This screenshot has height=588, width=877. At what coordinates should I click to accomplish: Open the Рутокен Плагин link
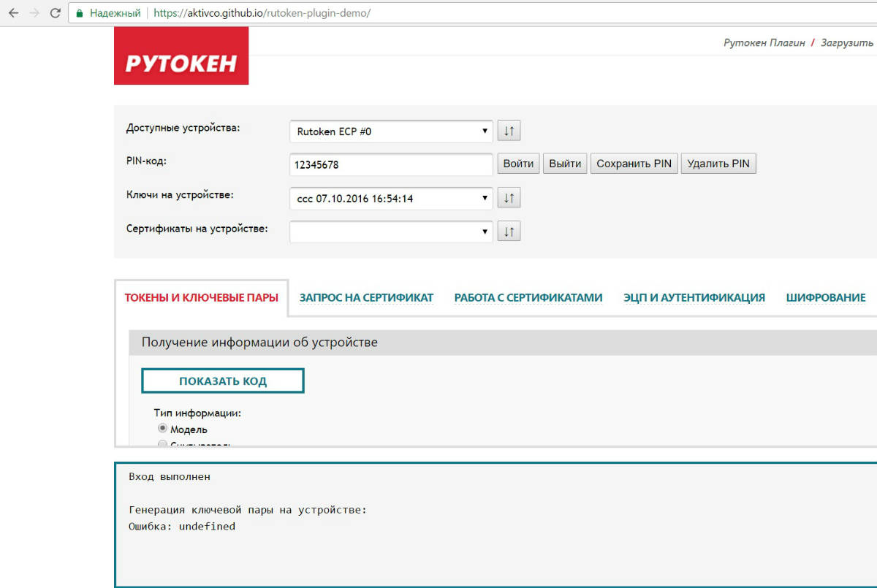[x=764, y=43]
